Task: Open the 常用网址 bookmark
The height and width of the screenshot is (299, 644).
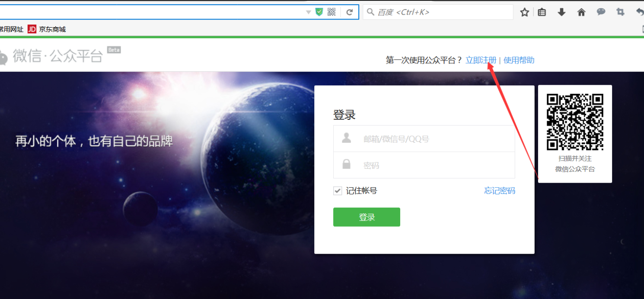Action: click(12, 29)
